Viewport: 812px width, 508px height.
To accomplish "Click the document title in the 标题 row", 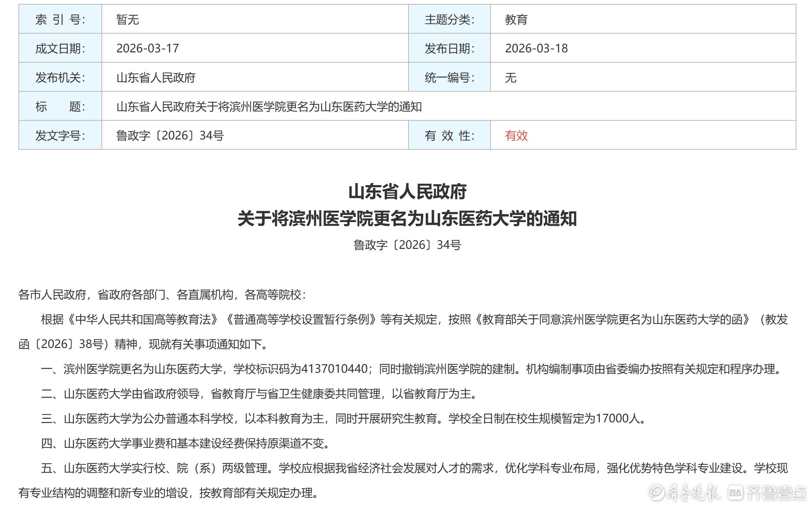I will click(269, 107).
